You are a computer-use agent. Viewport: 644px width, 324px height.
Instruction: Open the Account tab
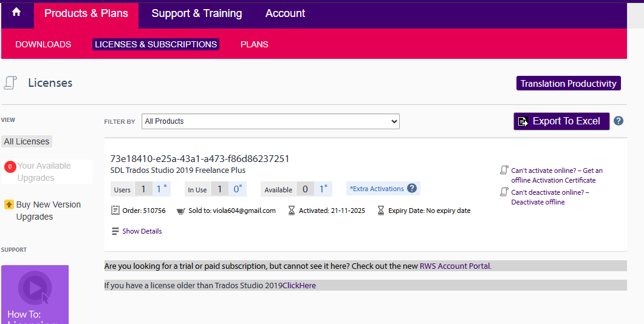tap(285, 13)
